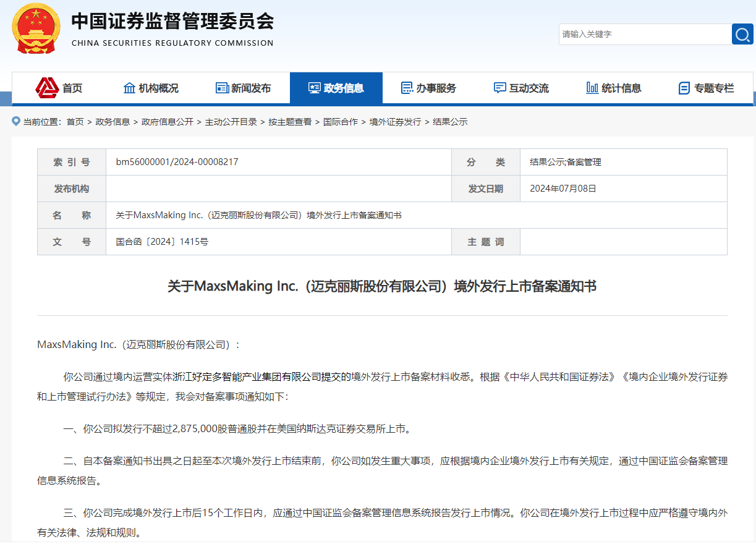The width and height of the screenshot is (756, 544).
Task: Click the 文号 table label
Action: pyautogui.click(x=72, y=242)
